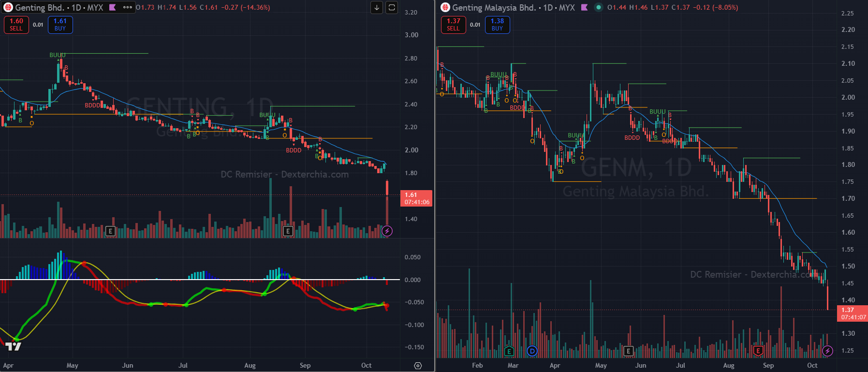Click the −0.27 (−14.36%) change value
This screenshot has height=372, width=868.
click(245, 7)
